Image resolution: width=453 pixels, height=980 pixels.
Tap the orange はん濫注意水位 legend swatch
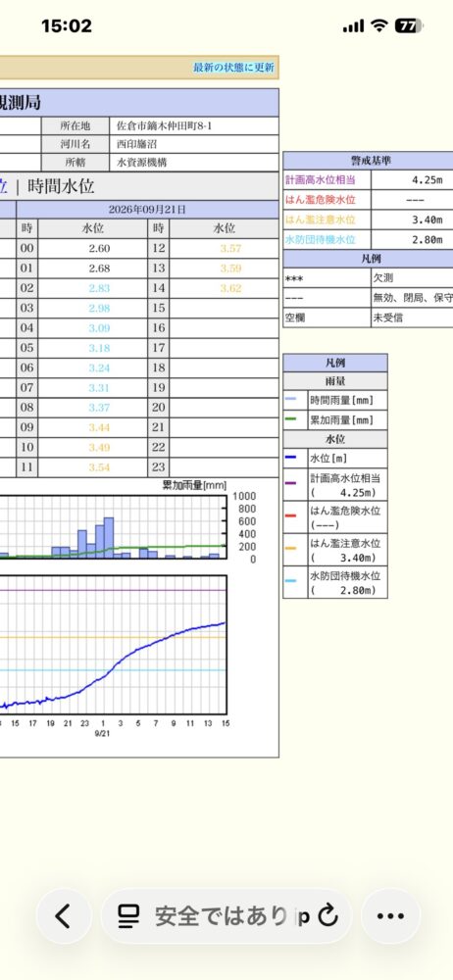(x=290, y=550)
